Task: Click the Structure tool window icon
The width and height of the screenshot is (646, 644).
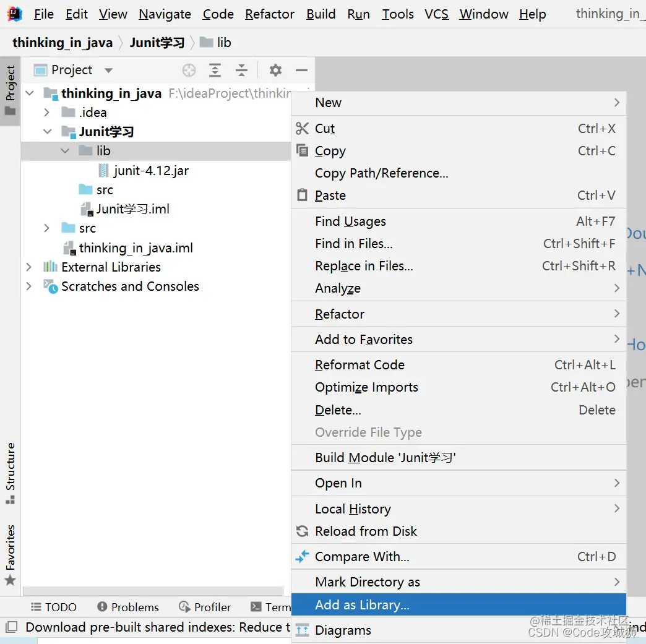Action: click(11, 500)
